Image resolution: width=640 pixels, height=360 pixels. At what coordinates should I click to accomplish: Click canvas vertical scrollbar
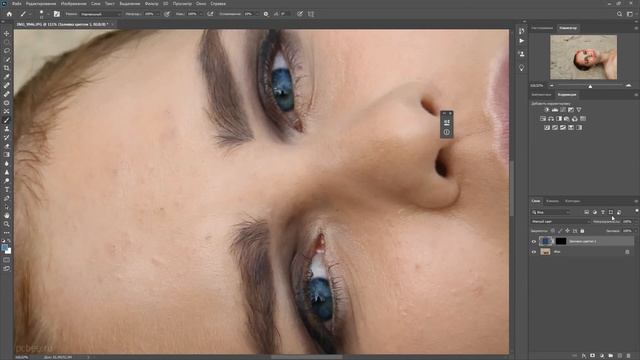point(512,188)
